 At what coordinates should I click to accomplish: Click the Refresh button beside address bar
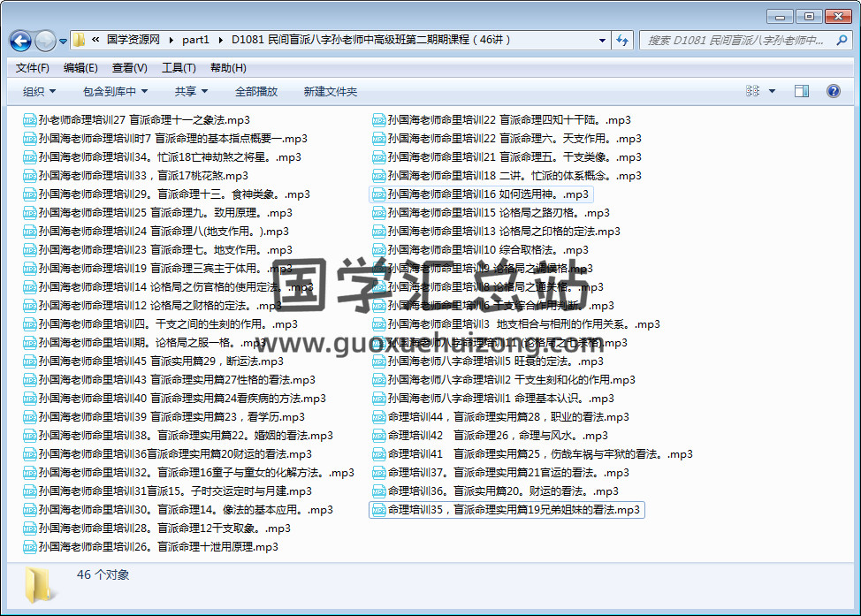622,41
